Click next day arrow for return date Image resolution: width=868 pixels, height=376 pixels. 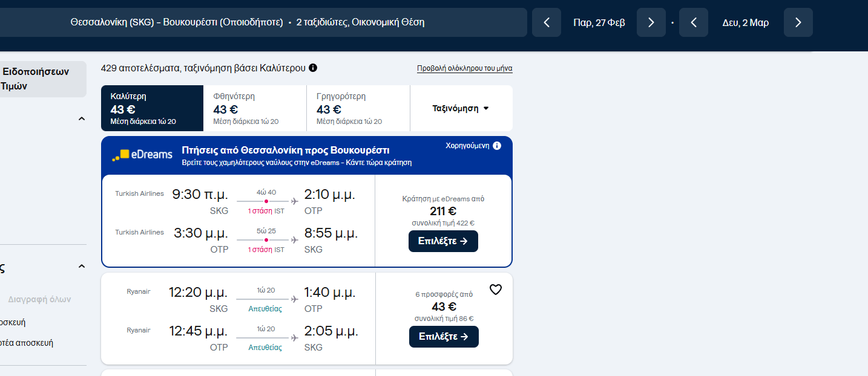[x=798, y=23]
